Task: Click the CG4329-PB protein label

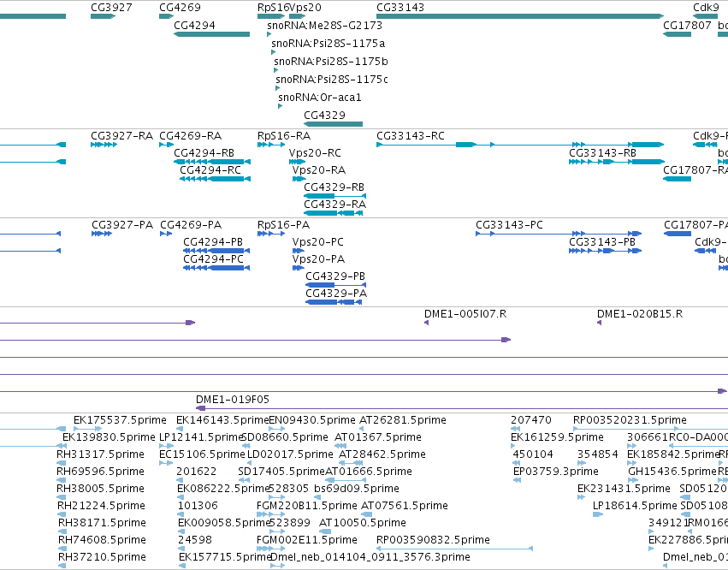Action: click(x=335, y=276)
